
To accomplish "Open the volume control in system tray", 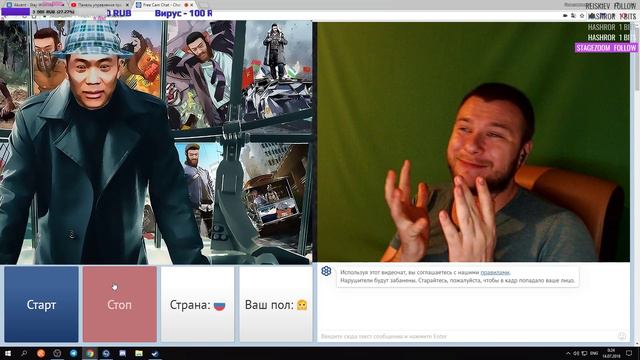I will (x=576, y=353).
